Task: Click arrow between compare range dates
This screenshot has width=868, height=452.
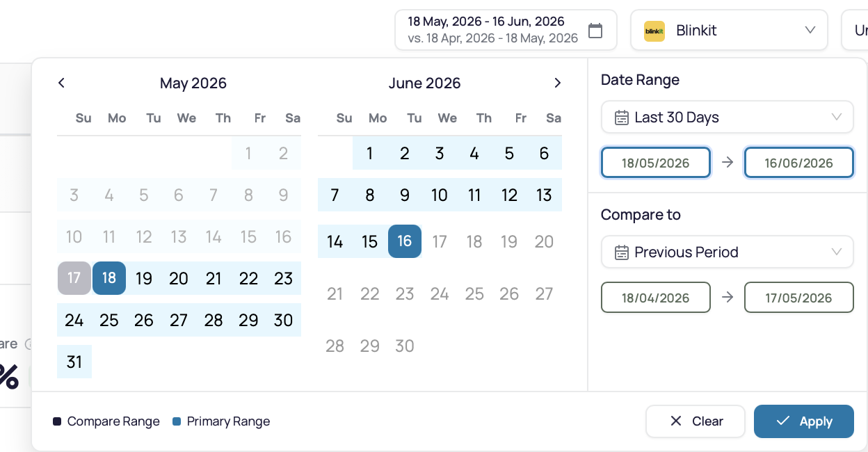Action: click(x=728, y=298)
